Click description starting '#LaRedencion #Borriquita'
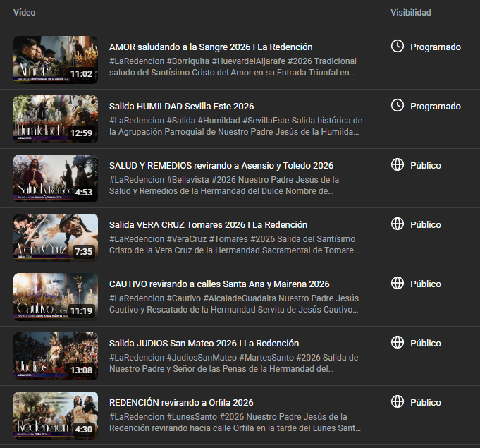Screen dimensions: 480x448 click(233, 67)
